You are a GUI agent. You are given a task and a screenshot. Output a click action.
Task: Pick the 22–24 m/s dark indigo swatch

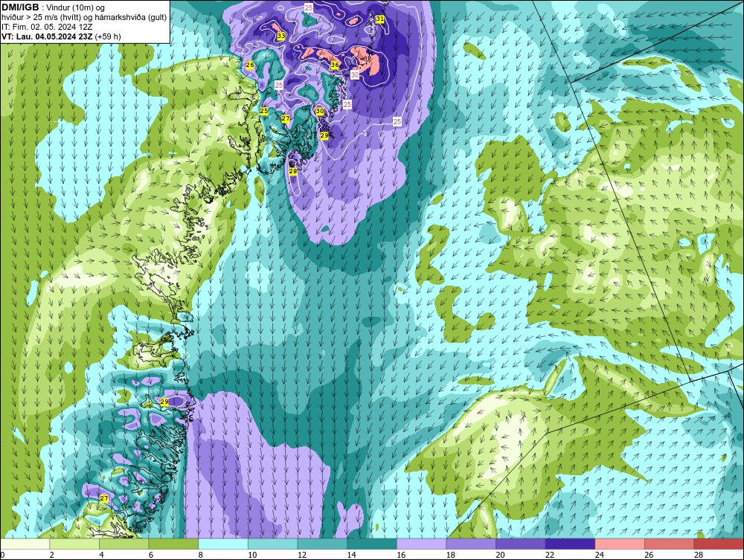[571, 544]
